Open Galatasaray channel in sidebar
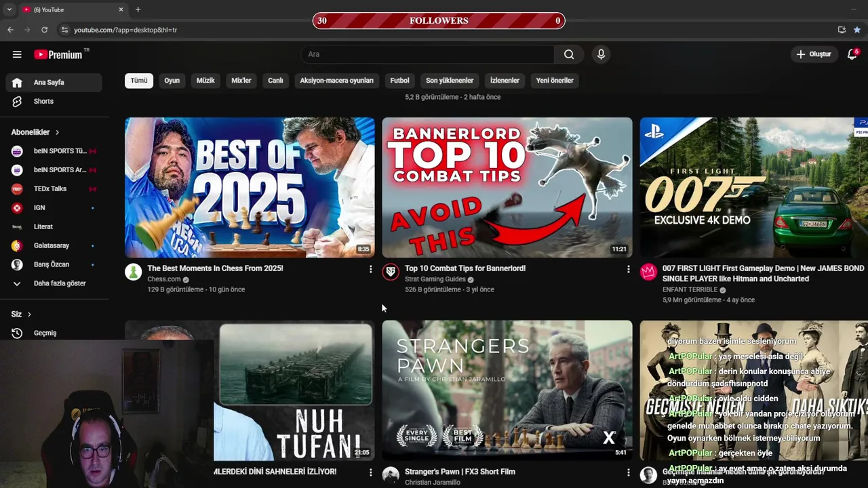Viewport: 868px width, 488px height. tap(54, 246)
